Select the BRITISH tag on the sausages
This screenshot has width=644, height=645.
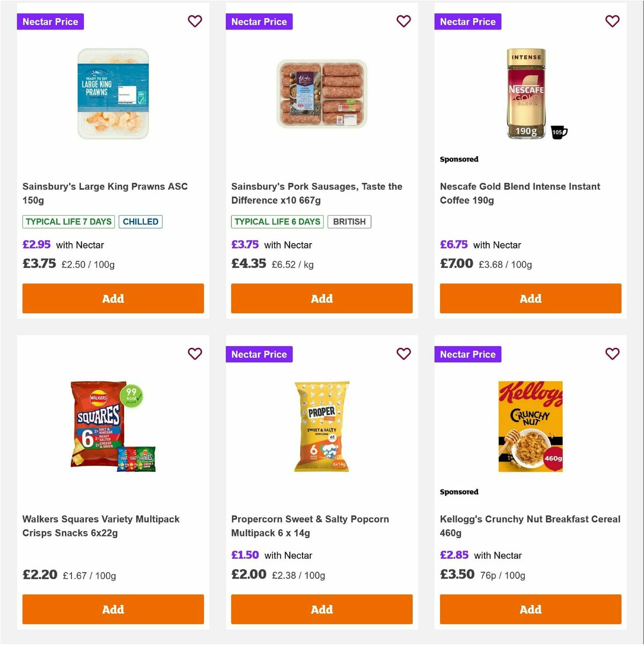(x=349, y=221)
